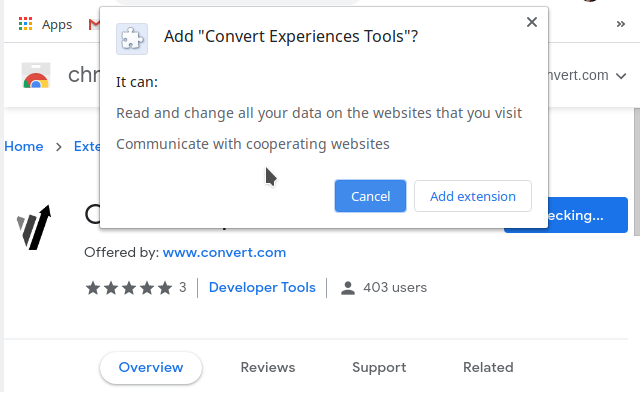The image size is (640, 400).
Task: Click the puzzle piece extension icon in dialog
Action: click(132, 39)
